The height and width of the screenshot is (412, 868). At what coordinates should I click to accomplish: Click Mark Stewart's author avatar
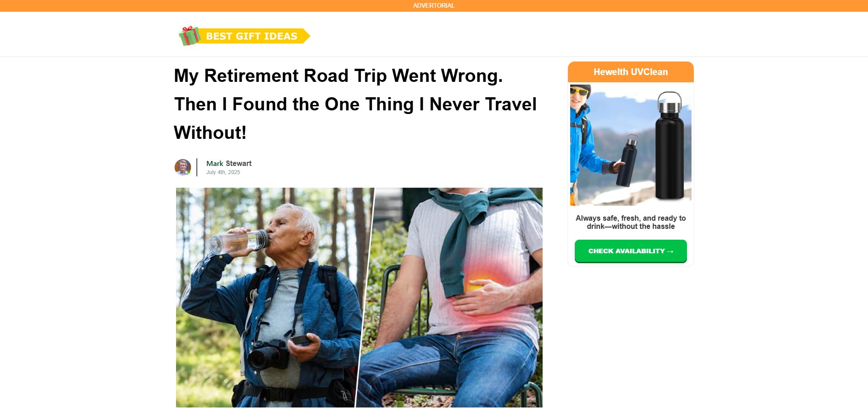click(x=183, y=167)
